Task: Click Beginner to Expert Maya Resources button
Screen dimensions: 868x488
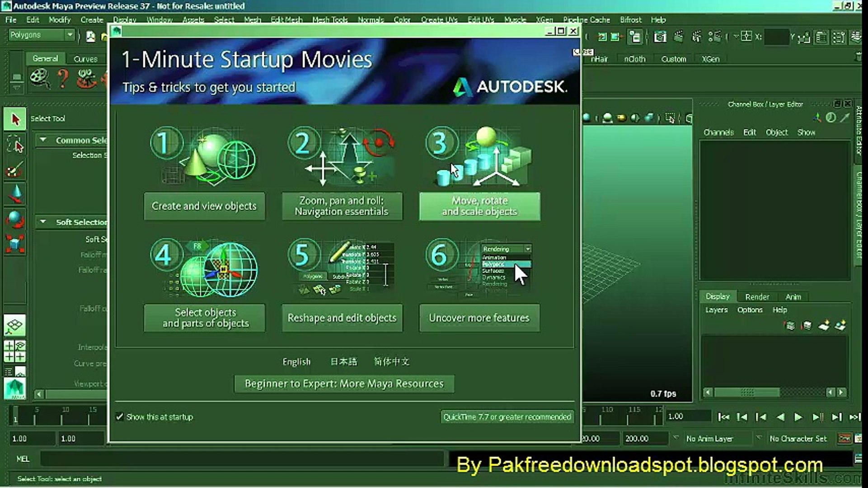Action: (x=344, y=384)
